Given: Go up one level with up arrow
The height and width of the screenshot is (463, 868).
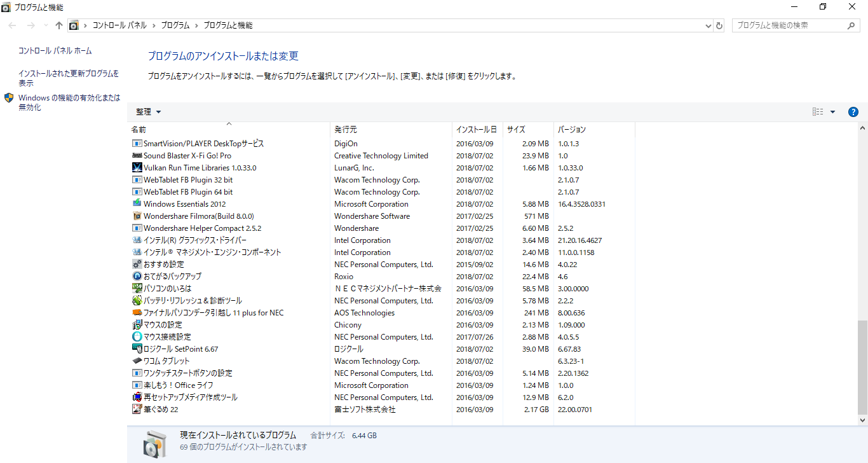Looking at the screenshot, I should click(x=59, y=25).
